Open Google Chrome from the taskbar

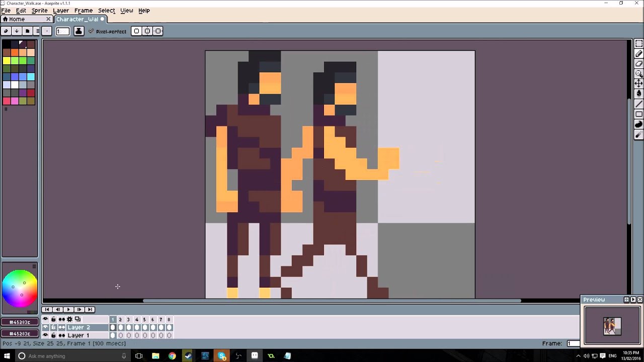click(172, 356)
